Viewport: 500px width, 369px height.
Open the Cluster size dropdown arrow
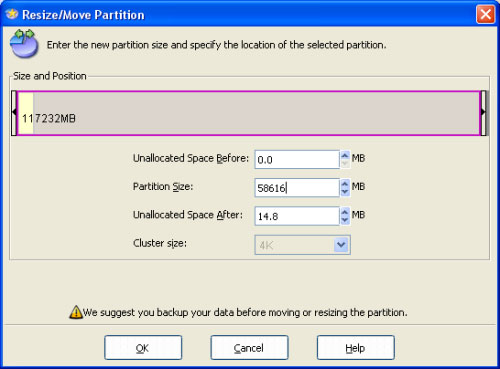coord(341,245)
